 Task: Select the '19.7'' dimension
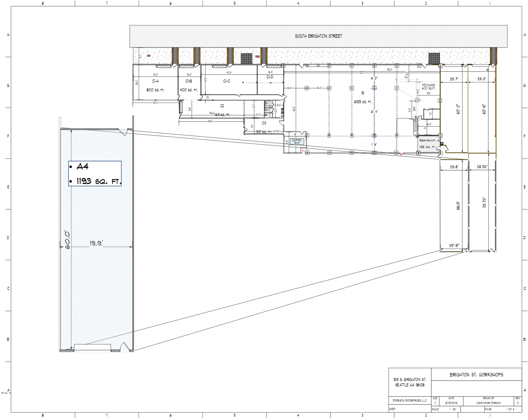454,79
